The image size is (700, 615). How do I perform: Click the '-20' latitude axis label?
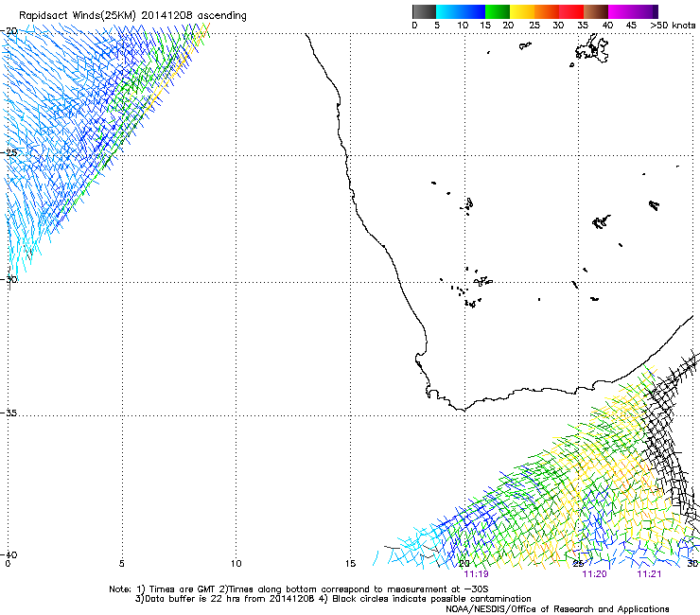[9, 31]
